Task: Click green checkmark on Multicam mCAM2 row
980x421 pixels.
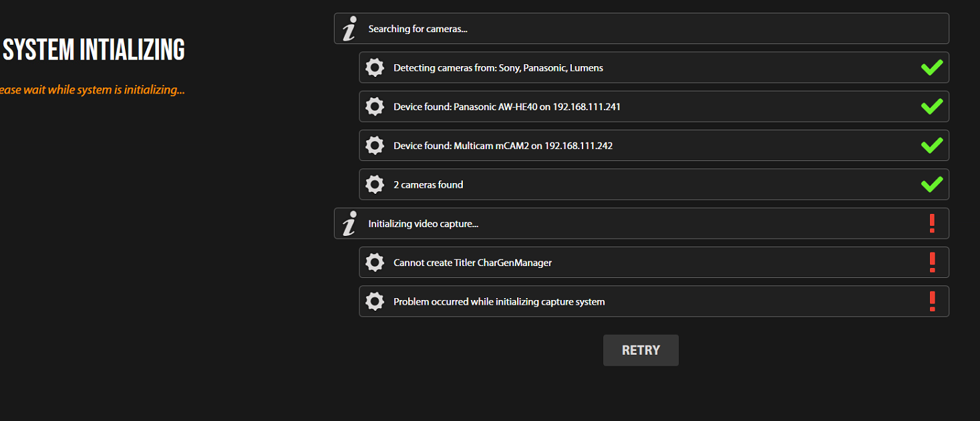Action: point(932,145)
